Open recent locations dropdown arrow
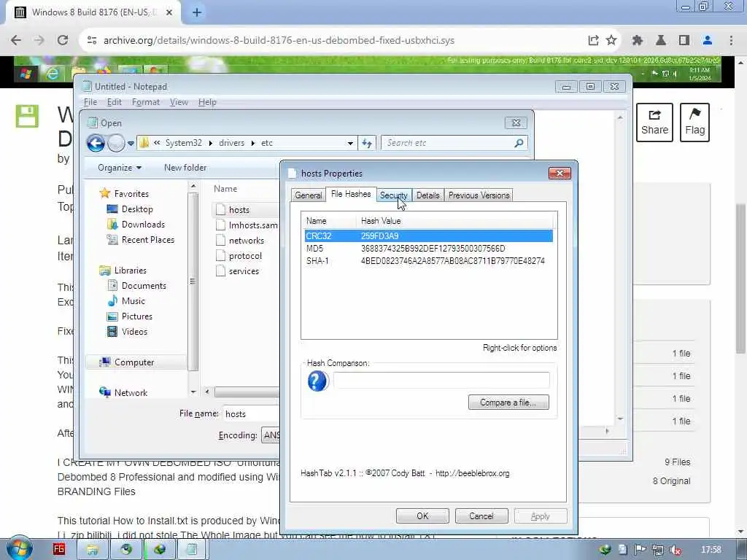Screen dimensions: 747x560 click(131, 143)
